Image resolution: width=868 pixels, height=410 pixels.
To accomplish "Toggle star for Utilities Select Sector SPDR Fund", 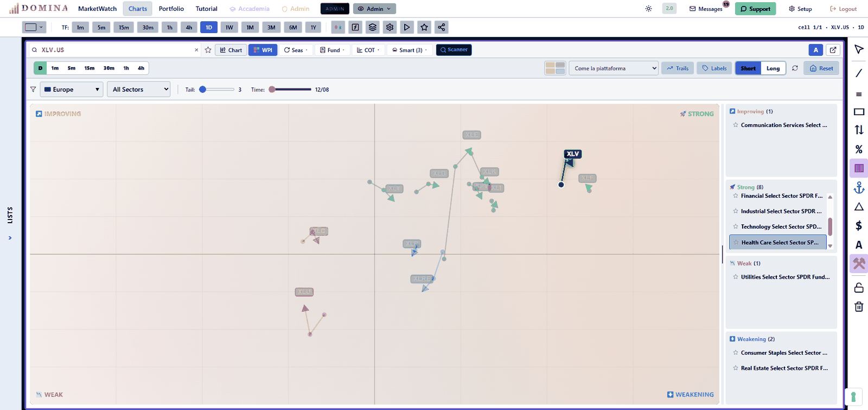I will point(736,277).
